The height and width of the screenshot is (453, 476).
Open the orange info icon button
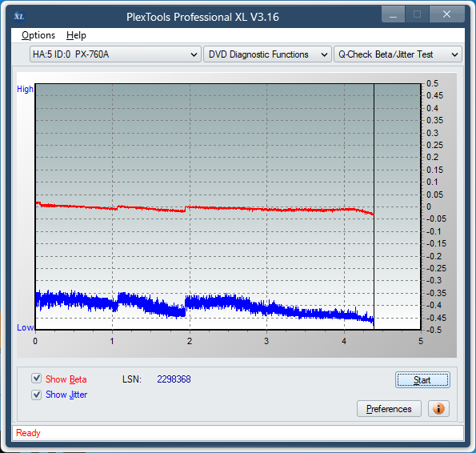pyautogui.click(x=438, y=408)
